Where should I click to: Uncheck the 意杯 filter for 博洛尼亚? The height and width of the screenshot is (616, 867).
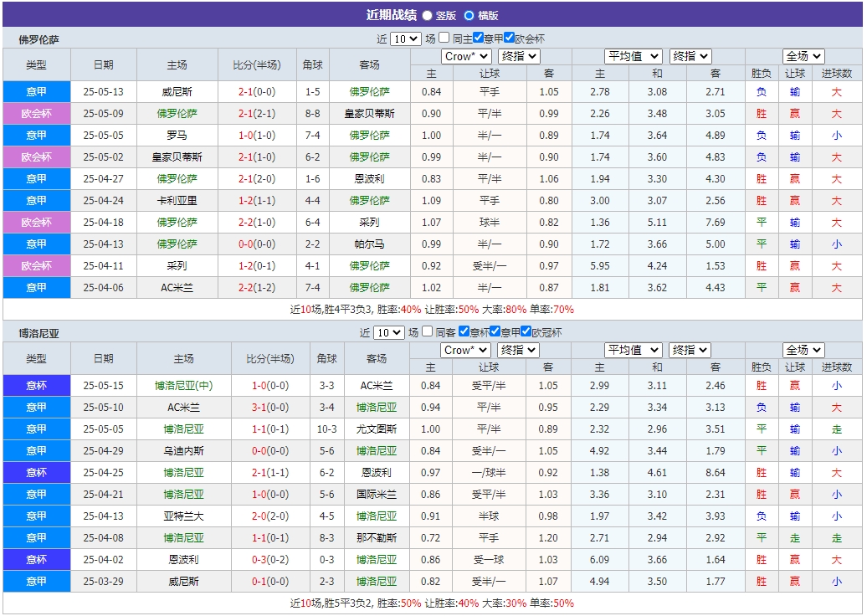pyautogui.click(x=464, y=332)
